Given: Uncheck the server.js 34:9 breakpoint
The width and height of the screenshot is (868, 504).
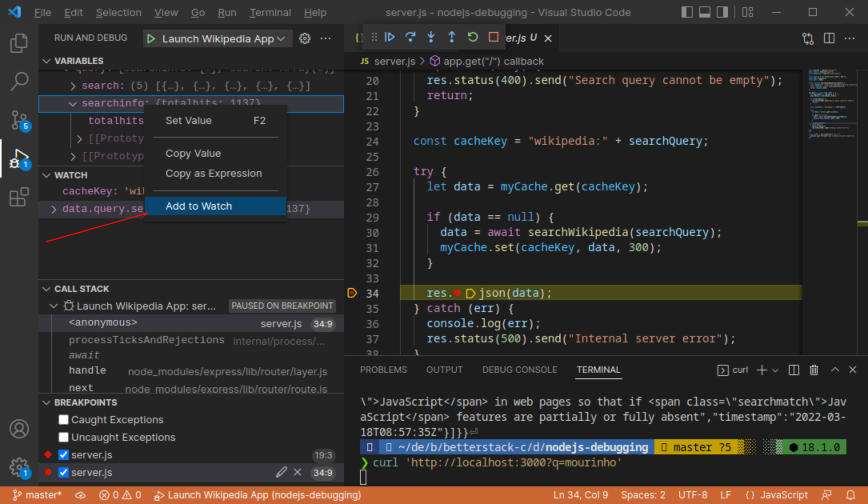Looking at the screenshot, I should pyautogui.click(x=63, y=472).
